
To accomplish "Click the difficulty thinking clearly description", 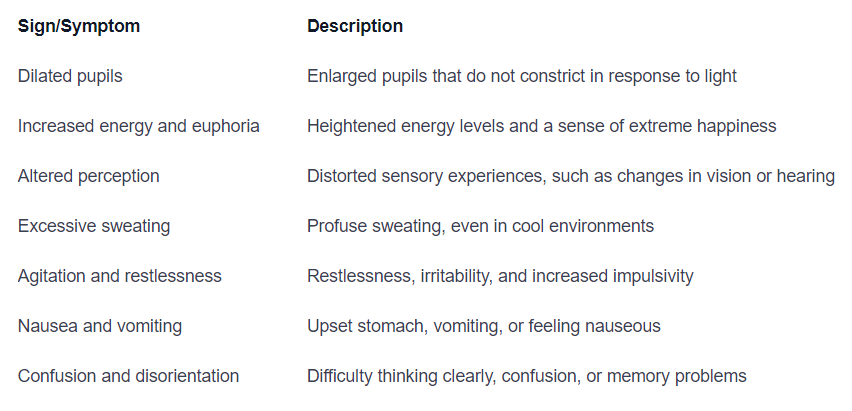I will pyautogui.click(x=526, y=376).
